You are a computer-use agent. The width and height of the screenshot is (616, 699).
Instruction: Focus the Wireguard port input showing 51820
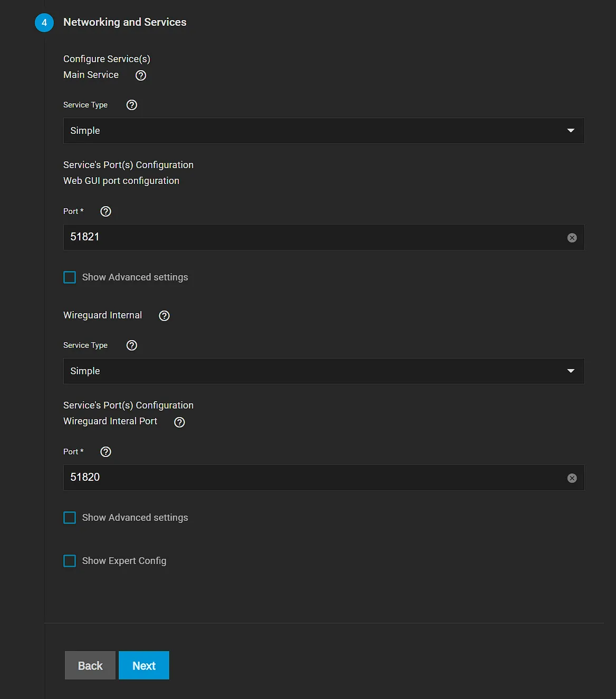coord(311,478)
